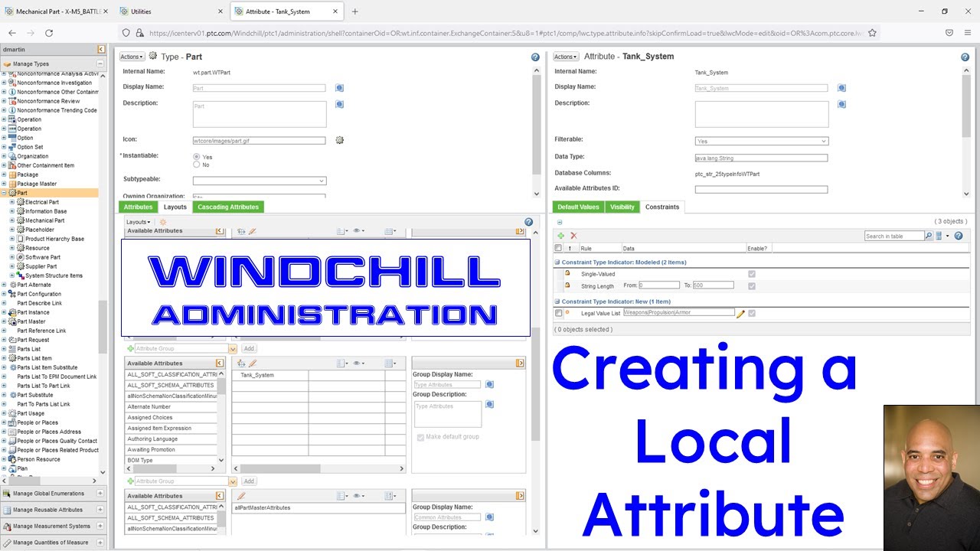Collapse the Part node in types tree

(4, 193)
